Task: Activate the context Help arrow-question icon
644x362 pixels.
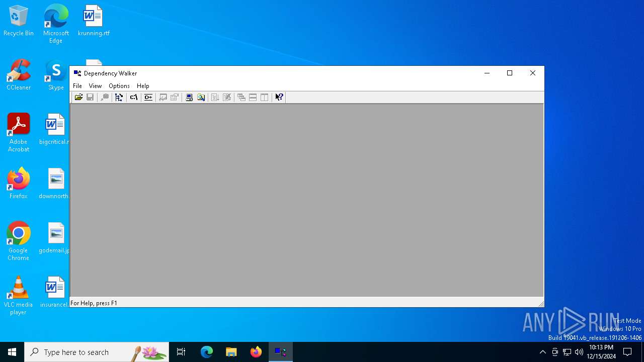Action: coord(279,97)
